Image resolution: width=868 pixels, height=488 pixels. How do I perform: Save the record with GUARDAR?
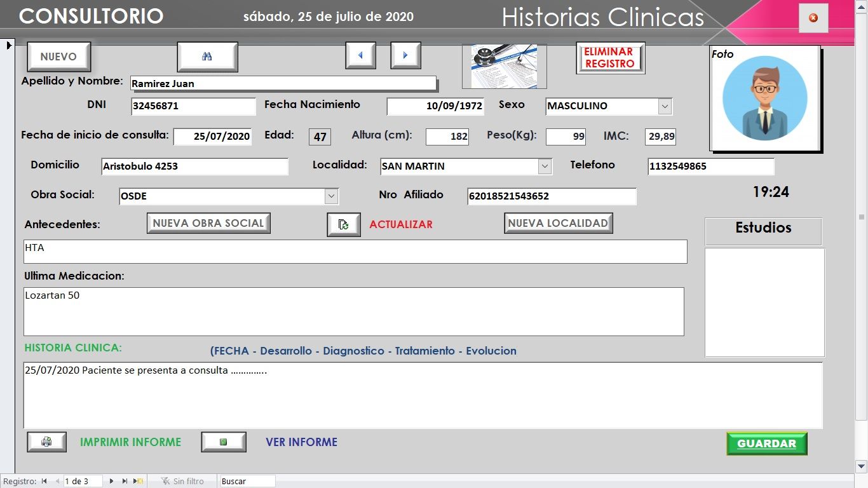[x=766, y=444]
